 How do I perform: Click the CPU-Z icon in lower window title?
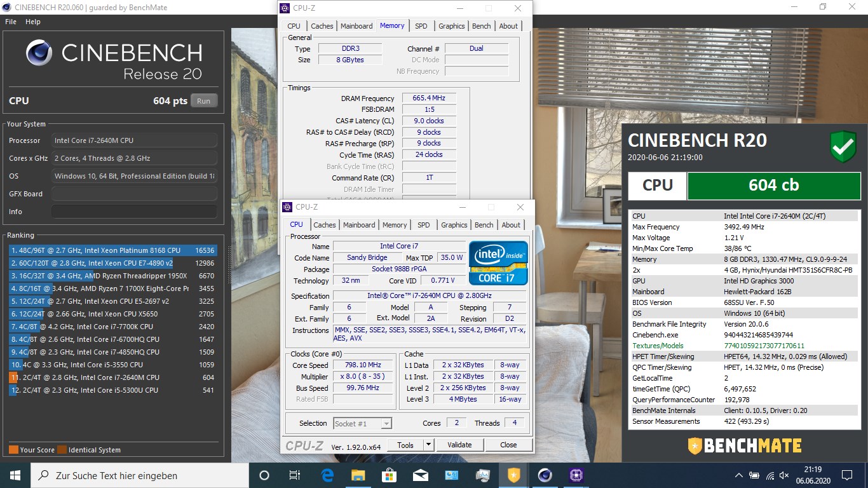tap(287, 207)
